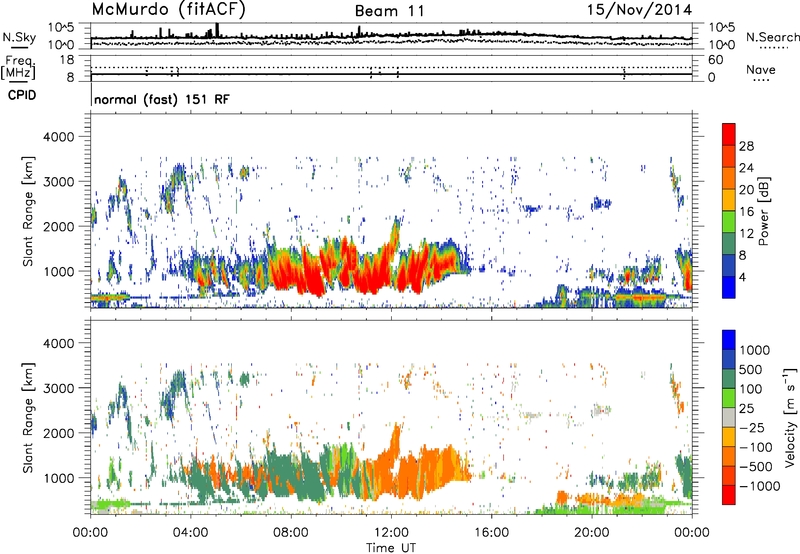Click the solid line sample under N.Sky
This screenshot has height=554, width=800.
pyautogui.click(x=19, y=47)
